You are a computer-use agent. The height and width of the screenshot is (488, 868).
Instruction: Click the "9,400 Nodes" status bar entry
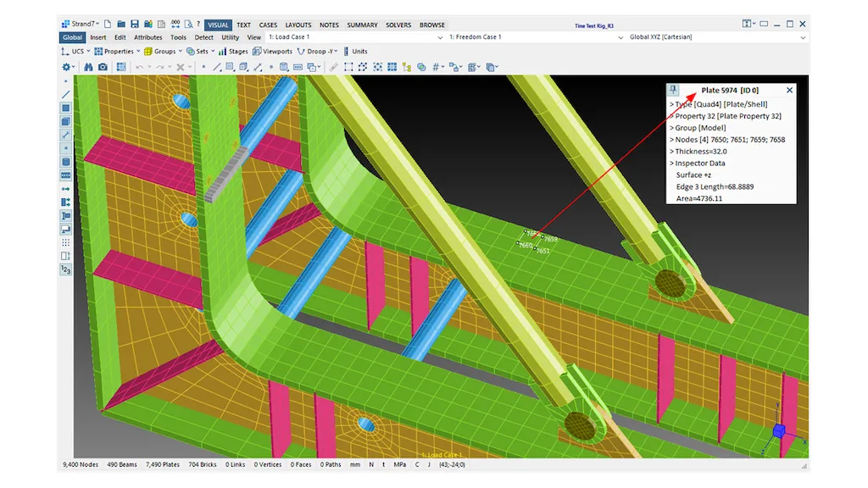(x=81, y=465)
